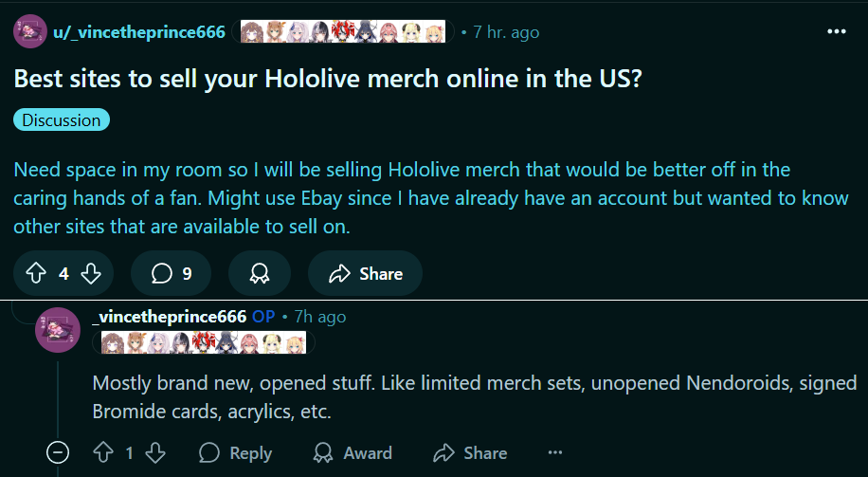Image resolution: width=868 pixels, height=477 pixels.
Task: Share the Hololive merch post
Action: [365, 274]
